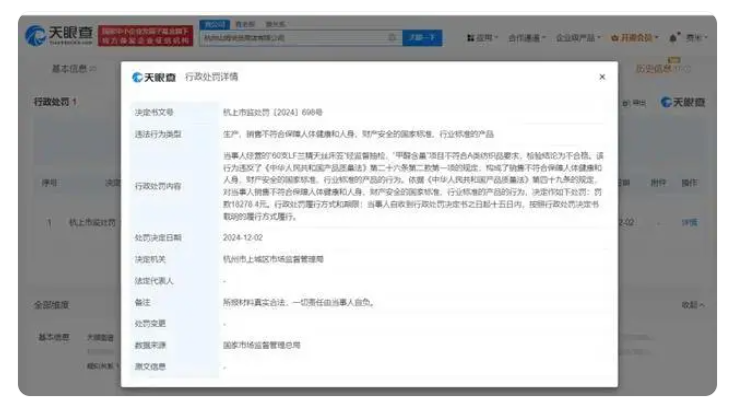736x414 pixels.
Task: Click the notification bell icon
Action: tap(673, 38)
